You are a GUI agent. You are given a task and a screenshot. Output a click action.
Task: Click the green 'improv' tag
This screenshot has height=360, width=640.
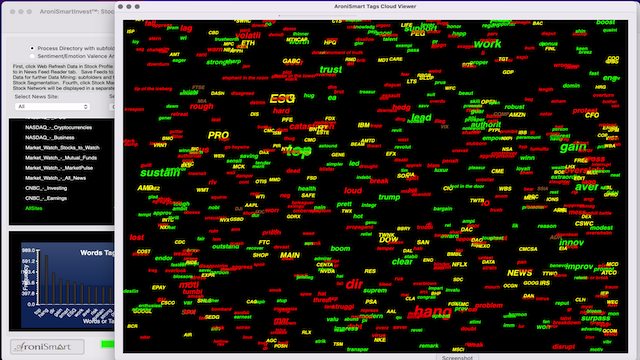(x=579, y=267)
